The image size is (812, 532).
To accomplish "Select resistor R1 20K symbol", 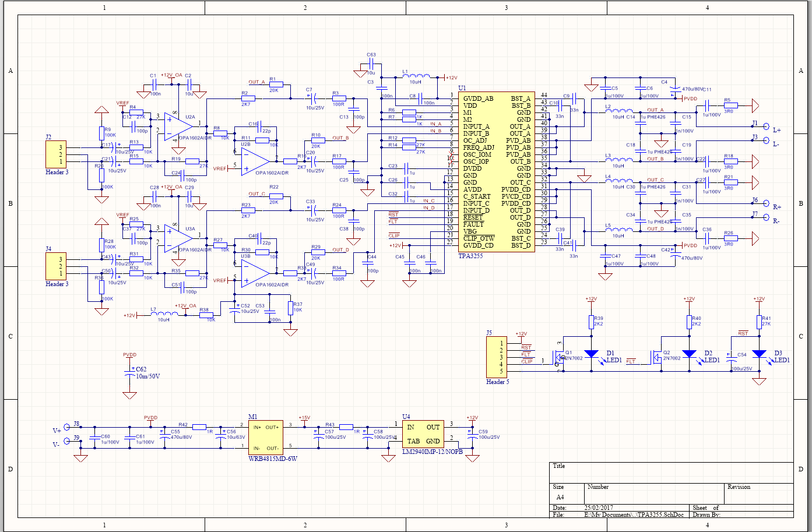I will [x=276, y=84].
